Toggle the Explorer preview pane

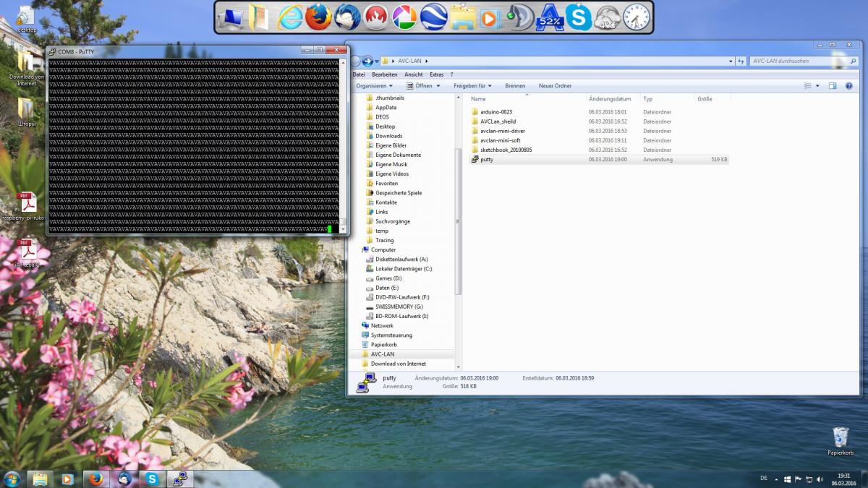tap(833, 86)
